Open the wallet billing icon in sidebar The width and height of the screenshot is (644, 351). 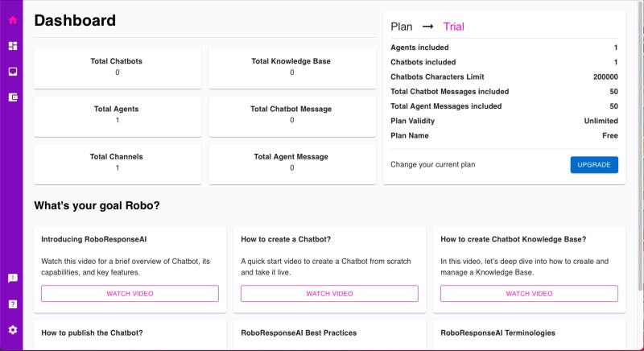click(13, 97)
